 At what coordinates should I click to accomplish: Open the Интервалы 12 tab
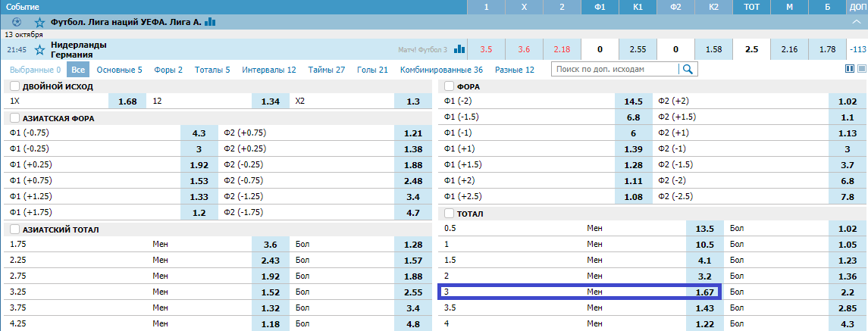click(269, 70)
